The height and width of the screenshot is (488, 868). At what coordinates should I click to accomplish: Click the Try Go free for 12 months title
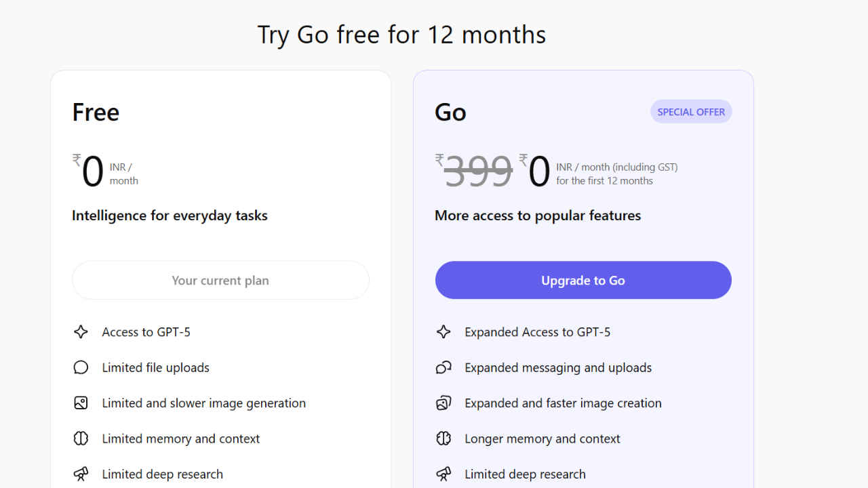(401, 35)
